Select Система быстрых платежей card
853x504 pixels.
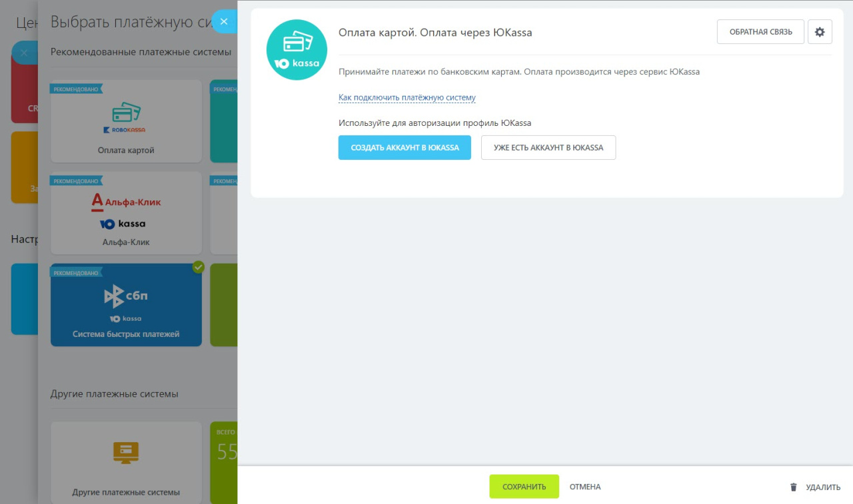(126, 305)
